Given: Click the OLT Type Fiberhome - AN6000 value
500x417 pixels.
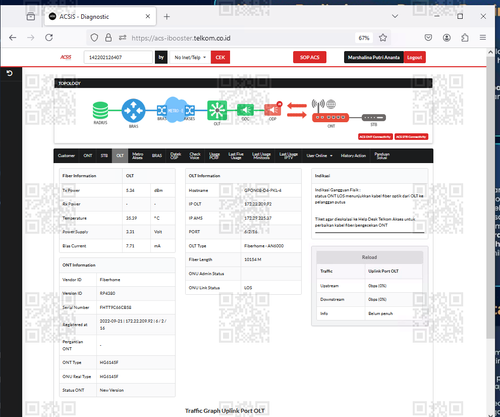Looking at the screenshot, I should (x=264, y=246).
